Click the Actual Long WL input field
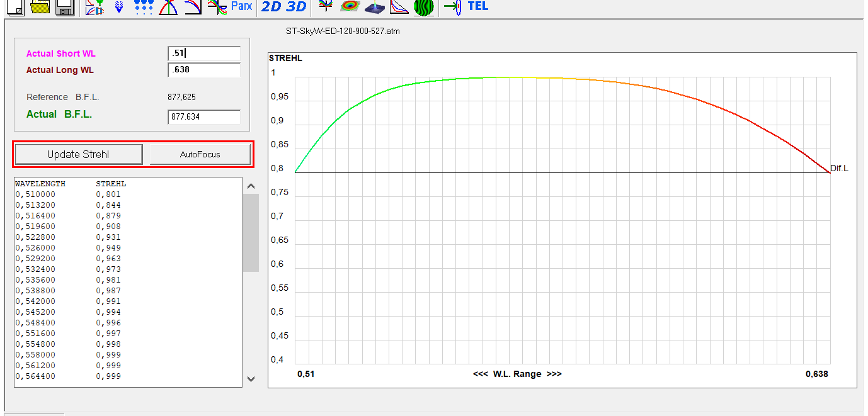The height and width of the screenshot is (416, 868). pyautogui.click(x=204, y=70)
